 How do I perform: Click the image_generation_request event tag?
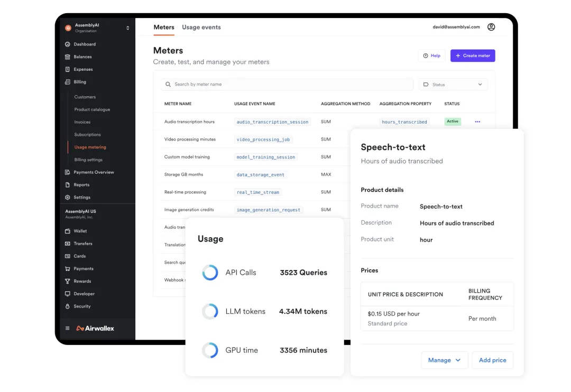269,210
